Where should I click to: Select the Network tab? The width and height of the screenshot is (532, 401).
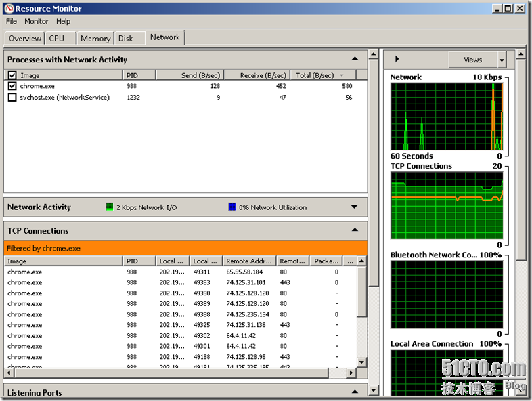click(165, 37)
